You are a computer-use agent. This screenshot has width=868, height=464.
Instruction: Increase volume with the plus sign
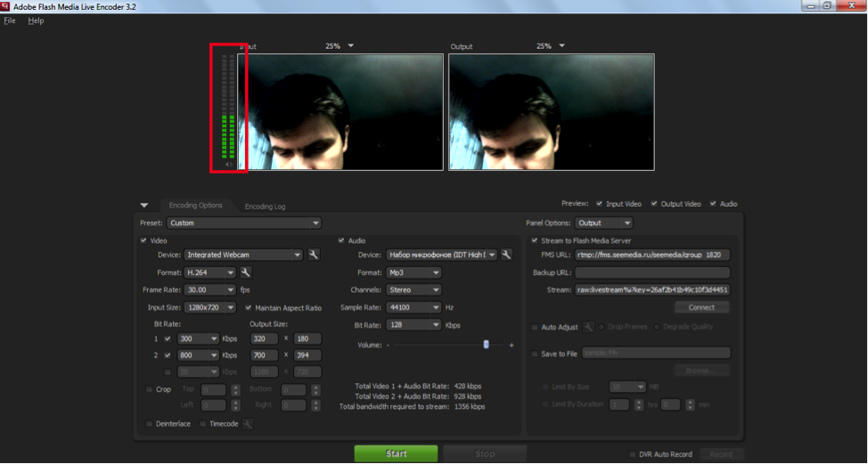(512, 345)
